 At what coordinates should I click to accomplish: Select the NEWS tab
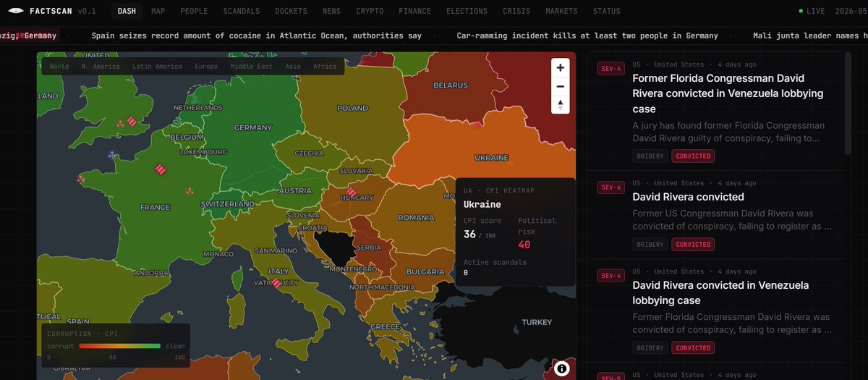(331, 12)
